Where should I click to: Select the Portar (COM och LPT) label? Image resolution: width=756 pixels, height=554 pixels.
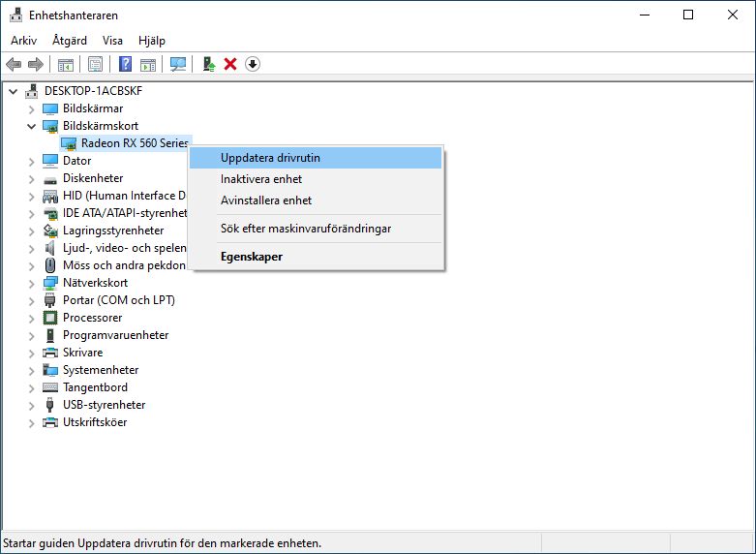pos(119,300)
